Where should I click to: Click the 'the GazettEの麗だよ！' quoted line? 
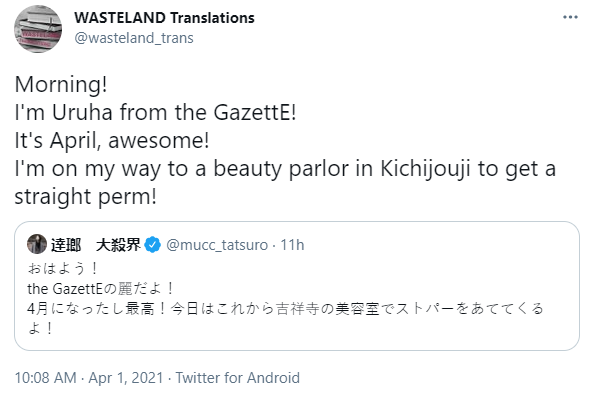tap(101, 289)
